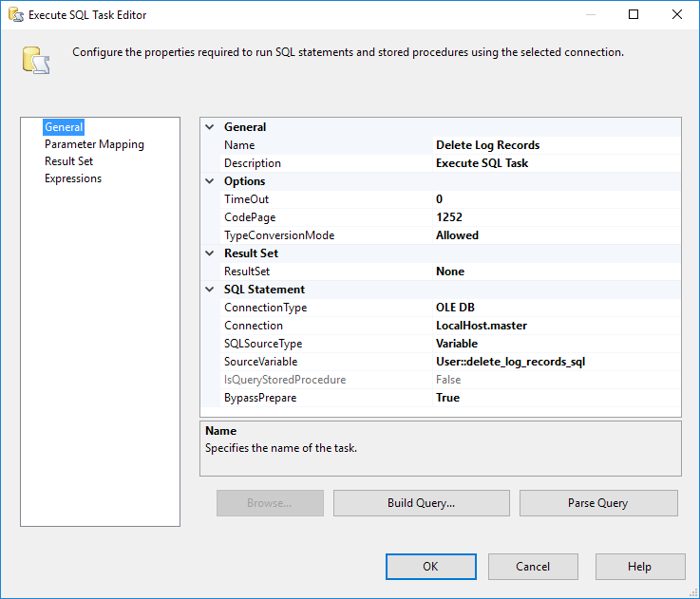Click the grayed IsQueryStoredProcedure value False
This screenshot has height=599, width=700.
click(x=557, y=380)
